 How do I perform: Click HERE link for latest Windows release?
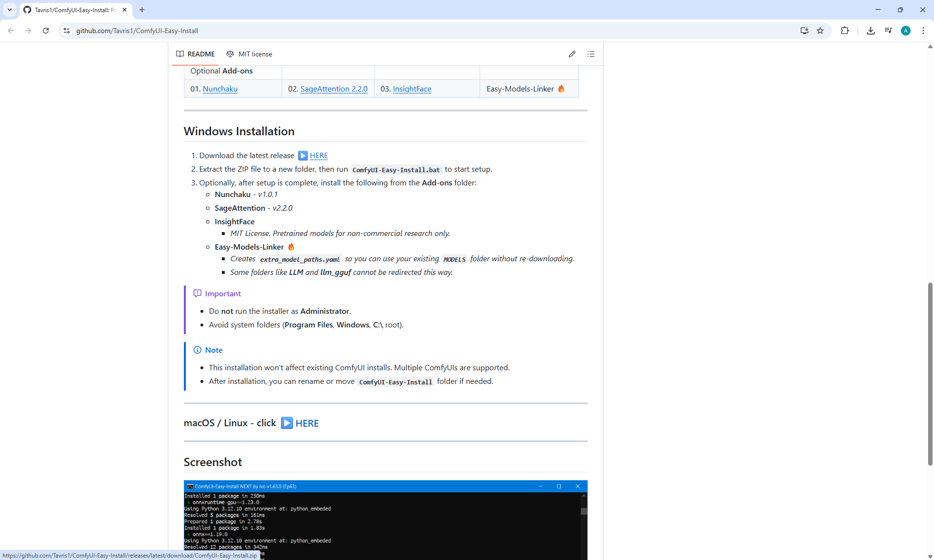coord(319,156)
